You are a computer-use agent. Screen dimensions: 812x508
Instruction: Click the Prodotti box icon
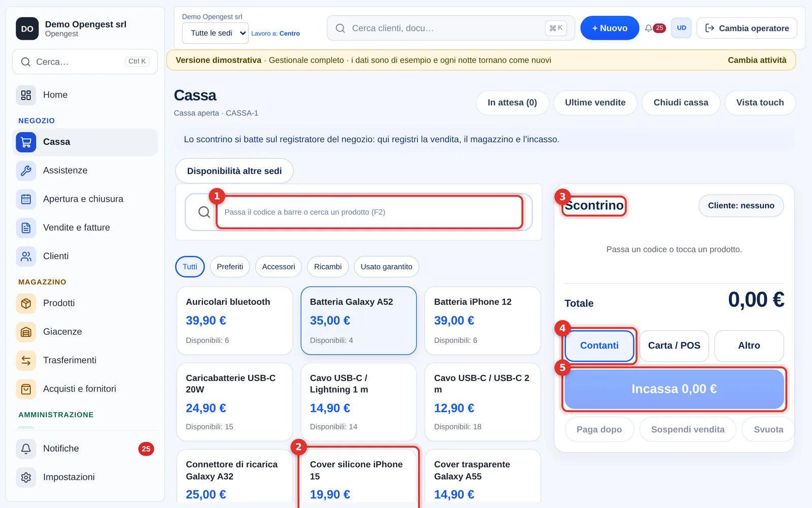tap(26, 303)
